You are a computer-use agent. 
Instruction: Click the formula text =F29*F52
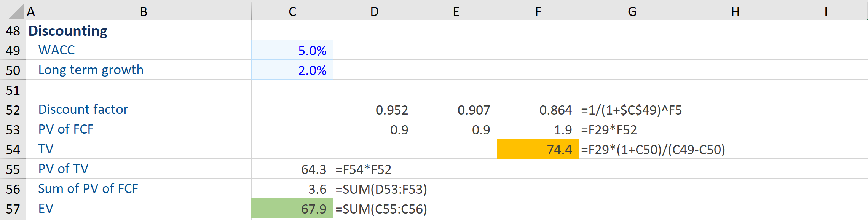[x=609, y=130]
